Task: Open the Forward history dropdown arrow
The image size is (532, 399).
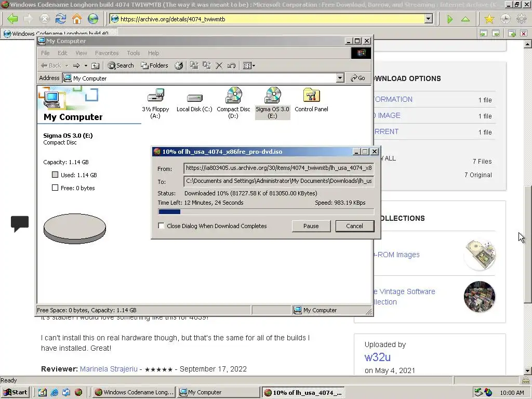Action: [x=86, y=65]
